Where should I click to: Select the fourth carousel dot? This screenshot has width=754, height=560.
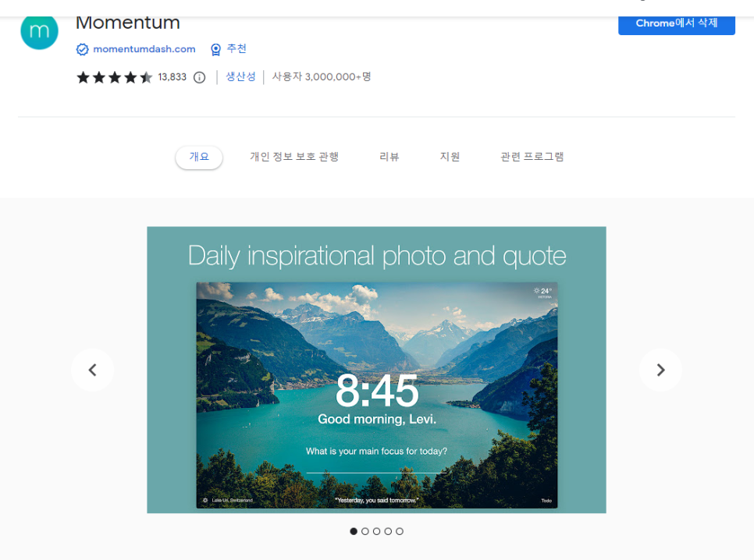388,531
